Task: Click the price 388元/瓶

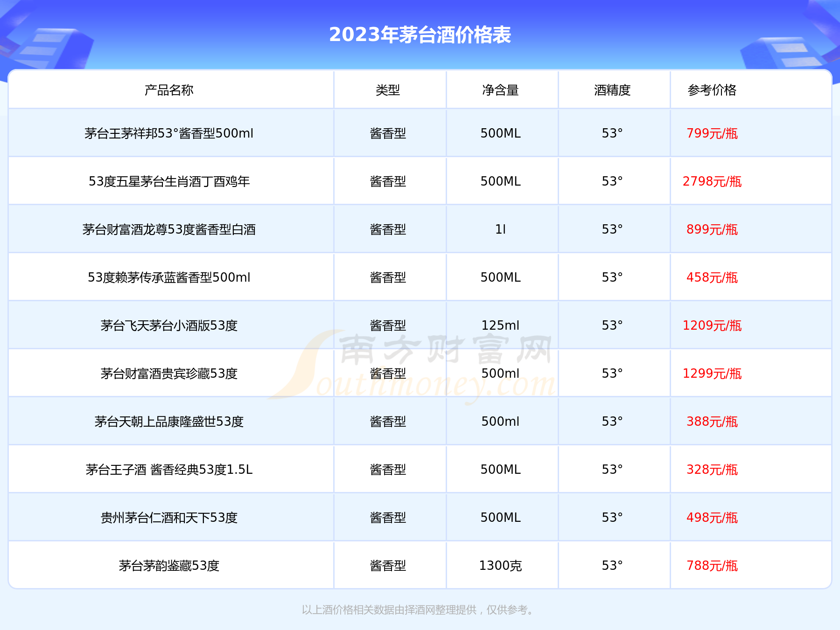Action: click(x=712, y=422)
